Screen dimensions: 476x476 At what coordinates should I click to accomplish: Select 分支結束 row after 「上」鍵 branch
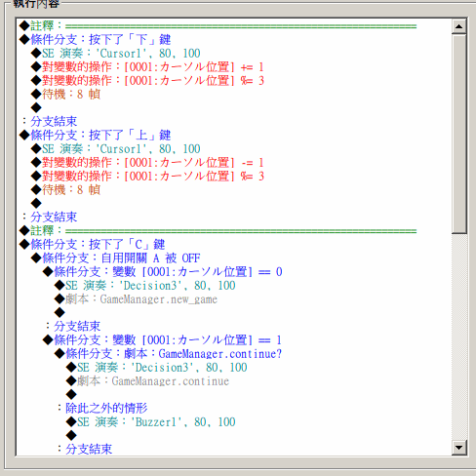click(49, 217)
